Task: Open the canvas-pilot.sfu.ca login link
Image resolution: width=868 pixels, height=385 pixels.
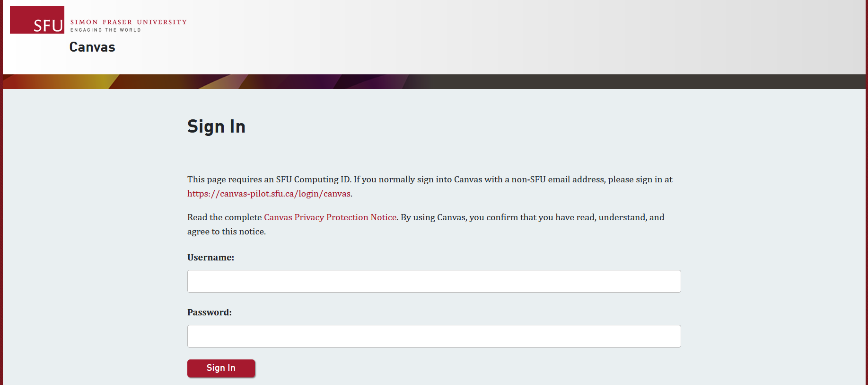Action: coord(269,194)
